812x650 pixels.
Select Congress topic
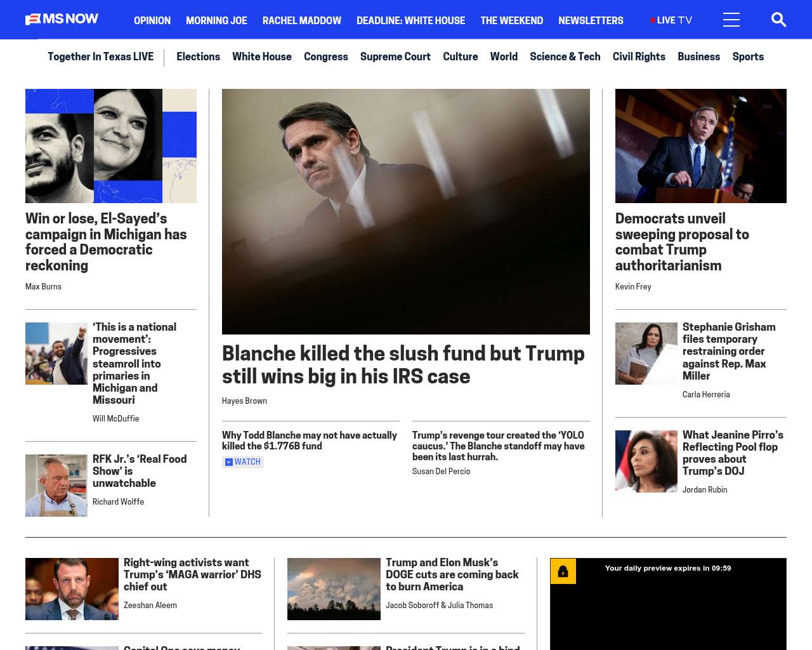click(x=326, y=56)
